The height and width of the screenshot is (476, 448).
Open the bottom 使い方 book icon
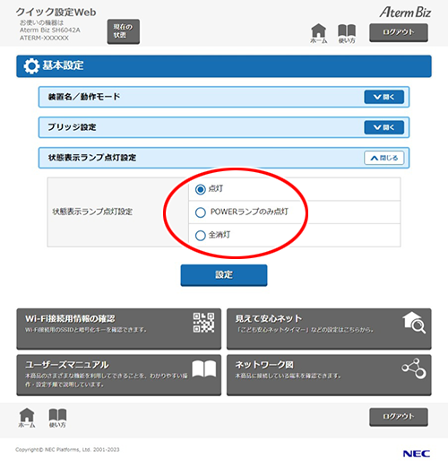57,418
